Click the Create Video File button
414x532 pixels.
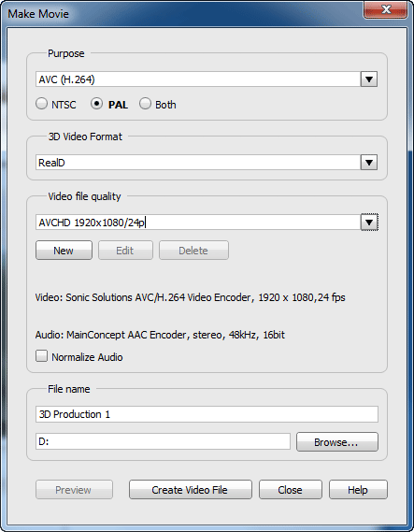(x=191, y=490)
